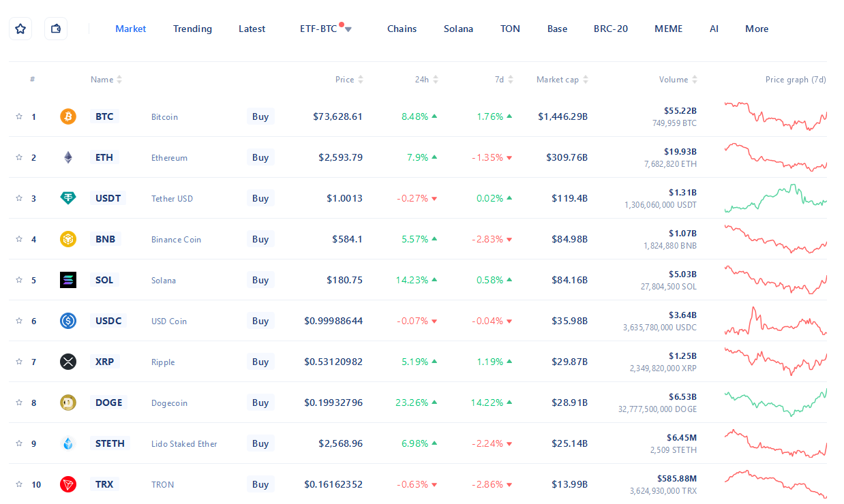Click the $1,446.29B market cap value

click(562, 116)
